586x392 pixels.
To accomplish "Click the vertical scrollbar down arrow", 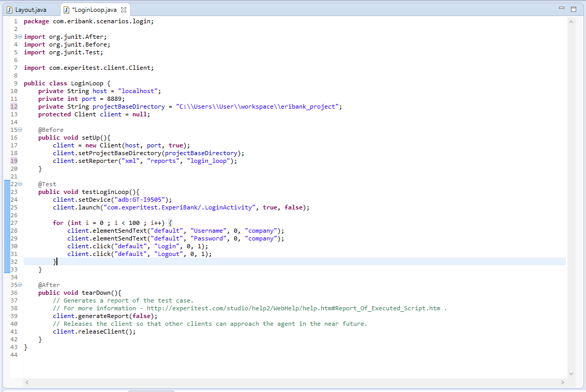I will pyautogui.click(x=571, y=373).
